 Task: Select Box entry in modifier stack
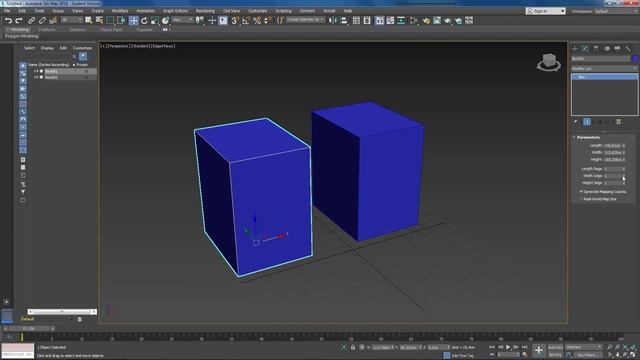pyautogui.click(x=604, y=77)
